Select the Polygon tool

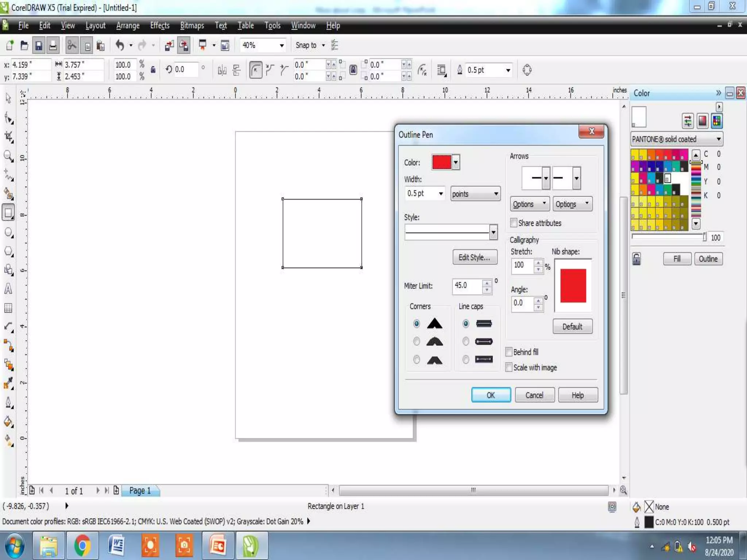8,252
